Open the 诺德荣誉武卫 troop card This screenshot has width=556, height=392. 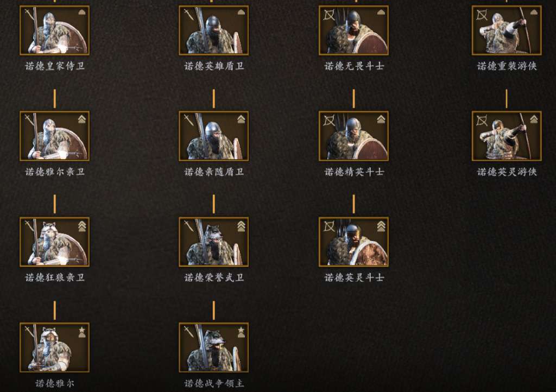pos(213,242)
